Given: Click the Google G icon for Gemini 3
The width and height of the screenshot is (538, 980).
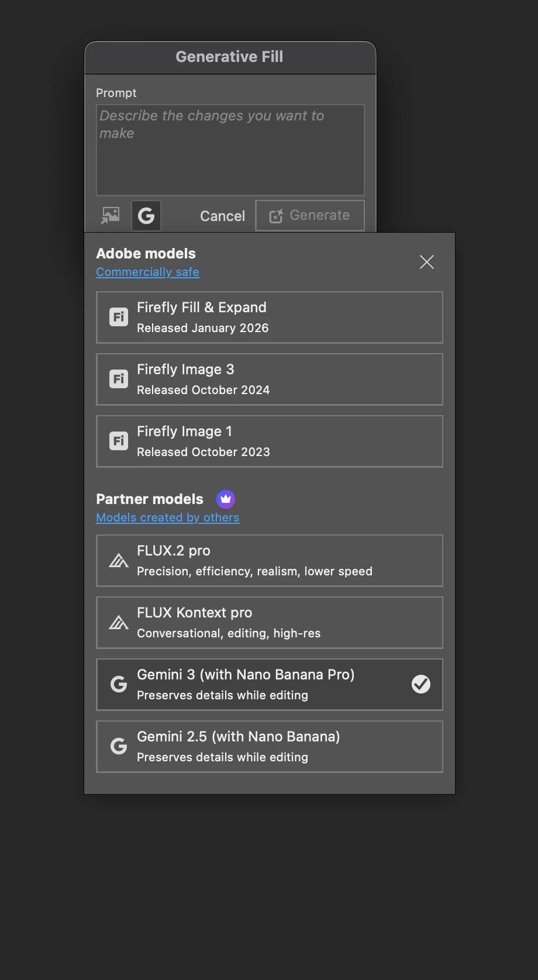Looking at the screenshot, I should pyautogui.click(x=119, y=684).
